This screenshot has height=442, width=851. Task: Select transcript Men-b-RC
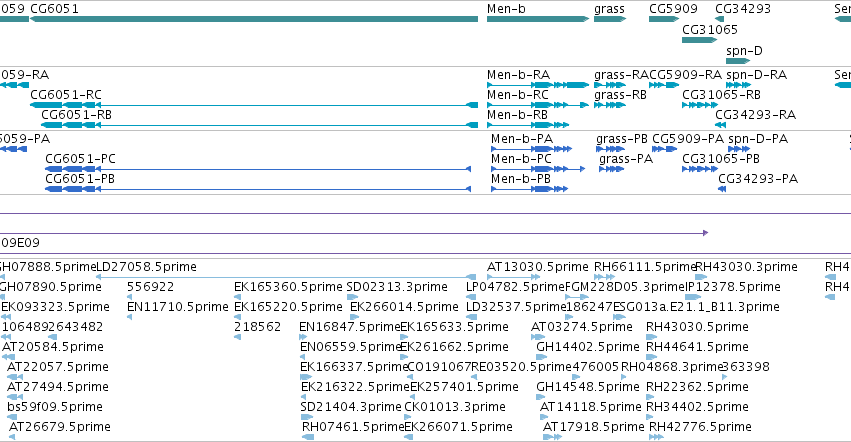click(x=538, y=105)
